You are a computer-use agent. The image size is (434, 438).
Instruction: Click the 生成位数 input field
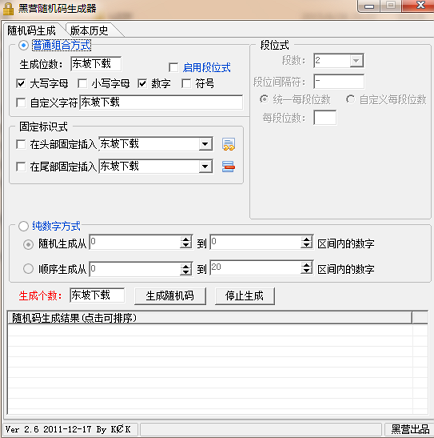coord(96,64)
